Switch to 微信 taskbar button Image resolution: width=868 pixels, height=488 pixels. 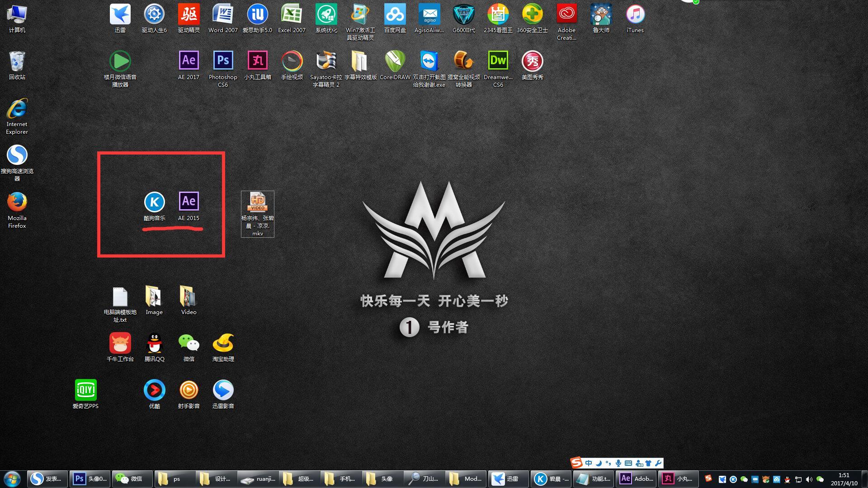pyautogui.click(x=132, y=479)
